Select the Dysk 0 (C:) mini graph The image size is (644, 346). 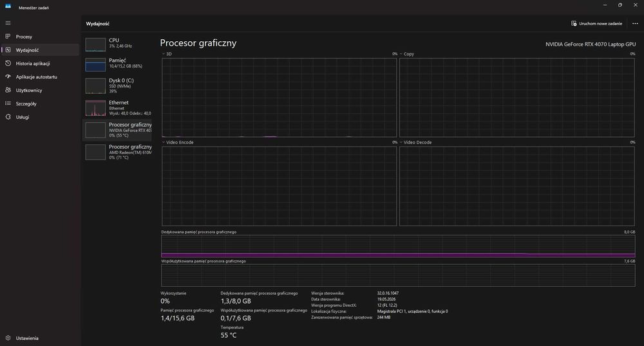95,86
